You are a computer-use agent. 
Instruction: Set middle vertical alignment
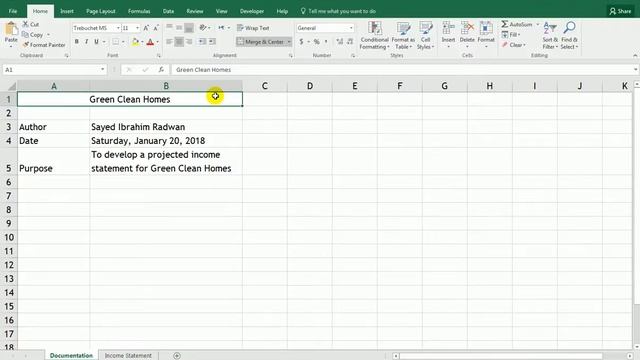coord(179,28)
